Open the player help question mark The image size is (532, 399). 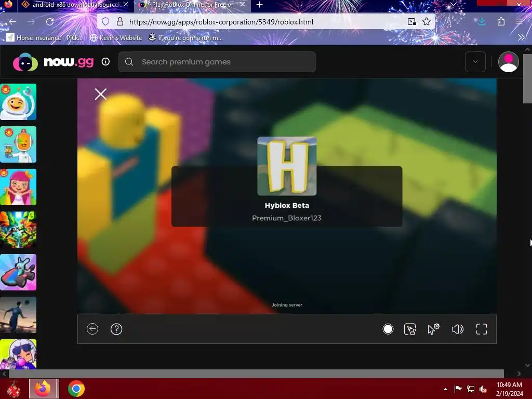[116, 329]
